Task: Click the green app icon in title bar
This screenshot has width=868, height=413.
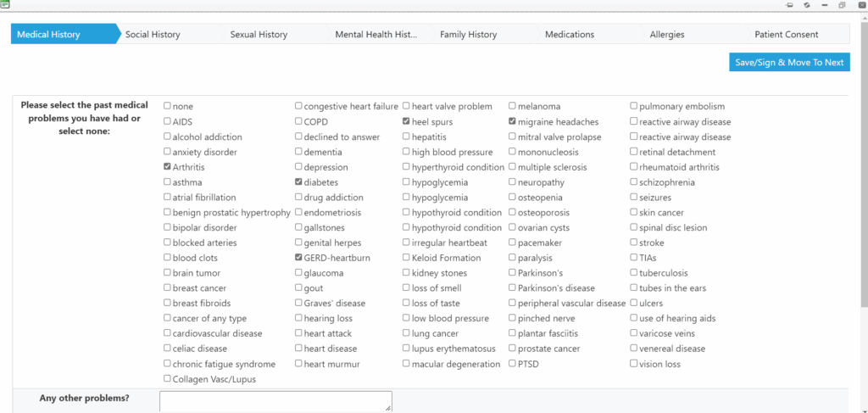Action: [5, 4]
